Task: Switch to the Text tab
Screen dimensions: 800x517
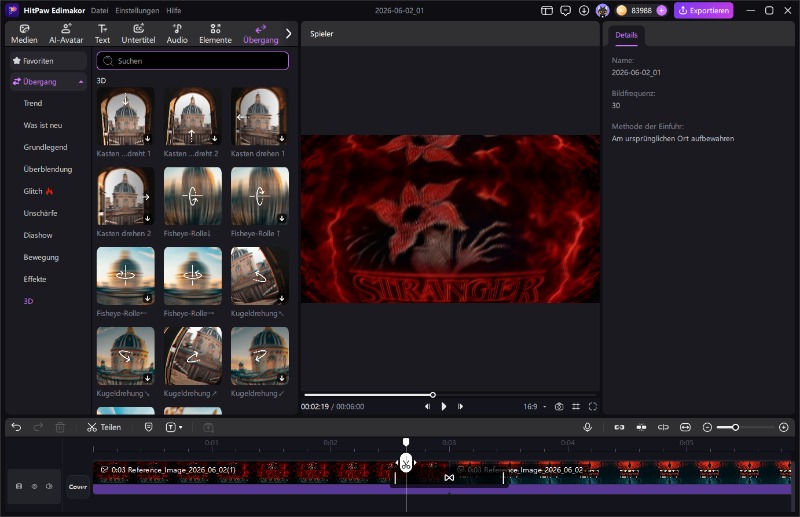Action: [102, 34]
